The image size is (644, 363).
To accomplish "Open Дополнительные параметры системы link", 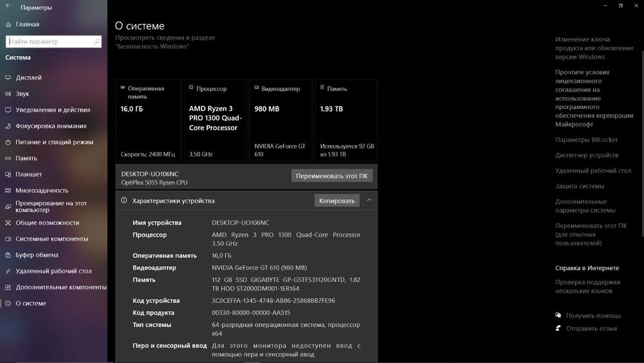I will 585,206.
